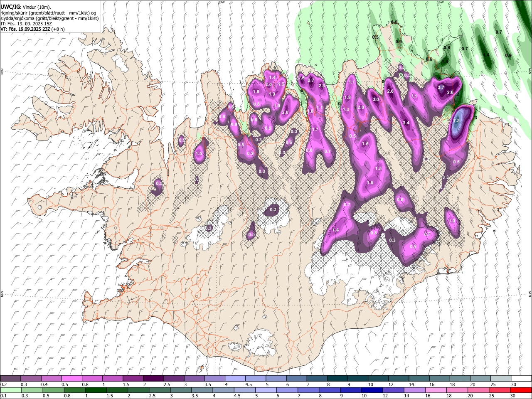Click the 'slydda/snjókoma' legend description line
This screenshot has width=532, height=399.
(49, 18)
